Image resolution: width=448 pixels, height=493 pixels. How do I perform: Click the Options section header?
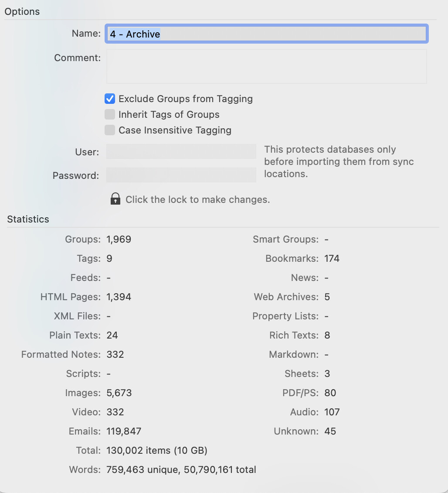coord(22,12)
